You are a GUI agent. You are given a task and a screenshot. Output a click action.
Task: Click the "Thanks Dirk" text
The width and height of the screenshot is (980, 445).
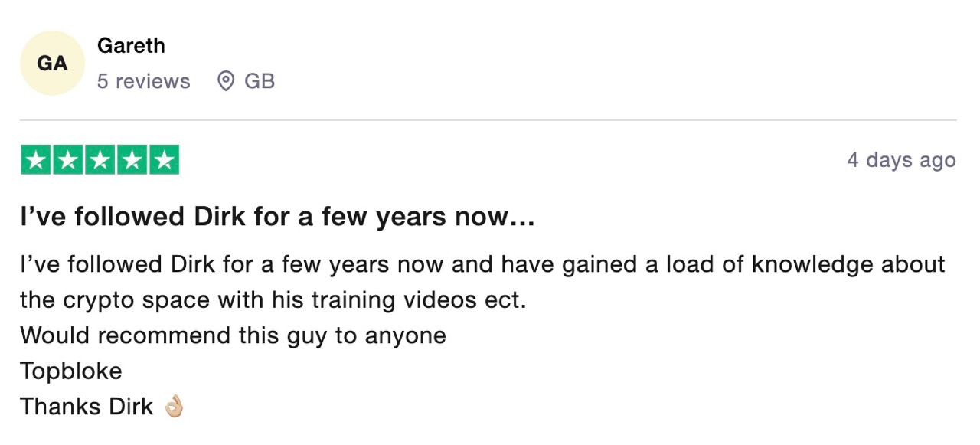(87, 407)
